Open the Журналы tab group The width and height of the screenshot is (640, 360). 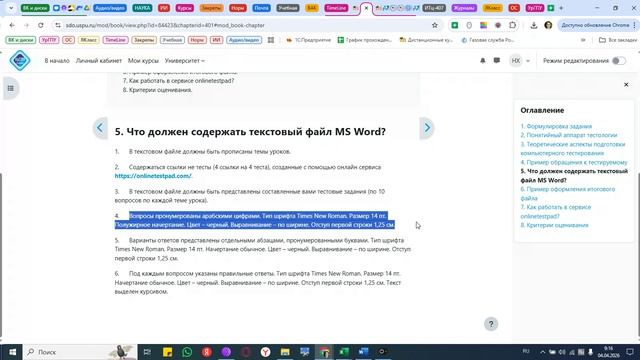pos(464,8)
